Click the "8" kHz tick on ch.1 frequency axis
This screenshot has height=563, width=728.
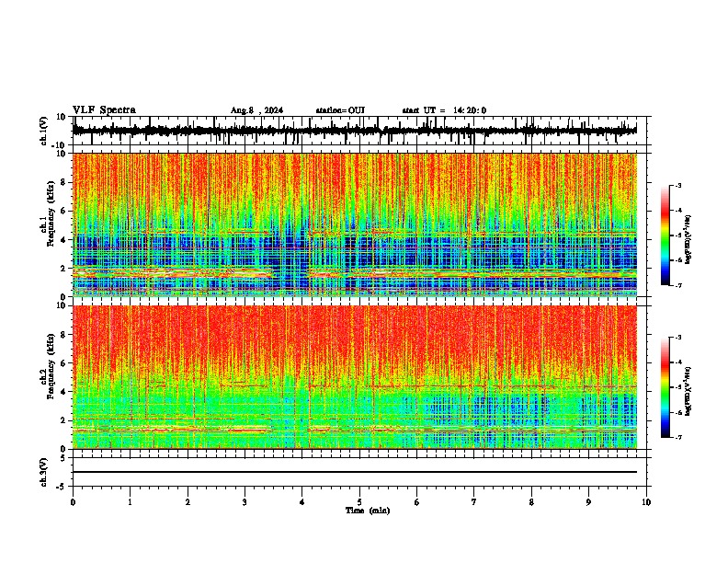[x=64, y=182]
